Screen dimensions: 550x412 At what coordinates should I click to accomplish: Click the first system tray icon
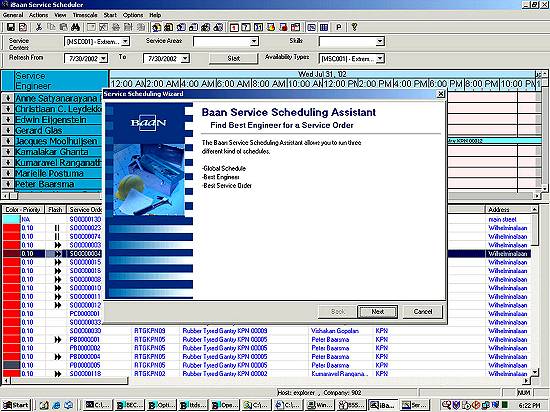click(446, 405)
